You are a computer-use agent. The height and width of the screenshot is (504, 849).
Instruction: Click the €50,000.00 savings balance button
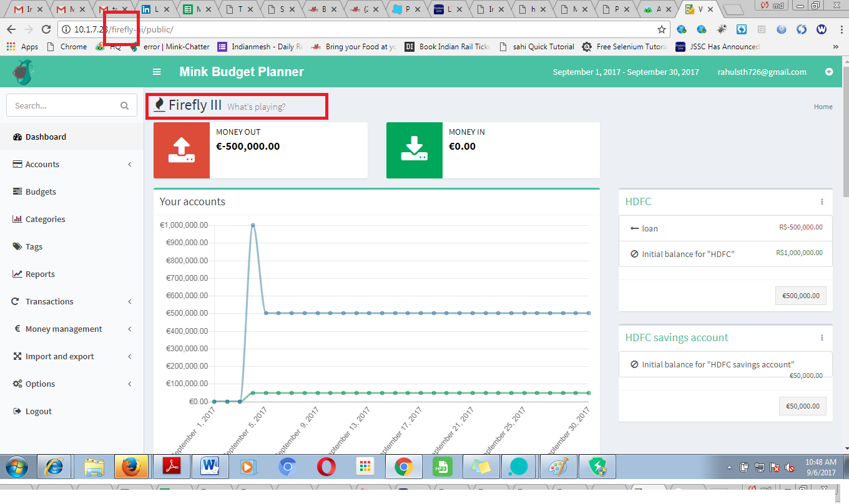(803, 405)
